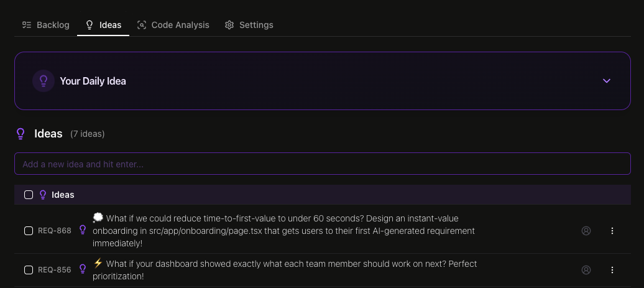This screenshot has width=644, height=288.
Task: Open the assignee avatar for REQ-856
Action: coord(586,270)
